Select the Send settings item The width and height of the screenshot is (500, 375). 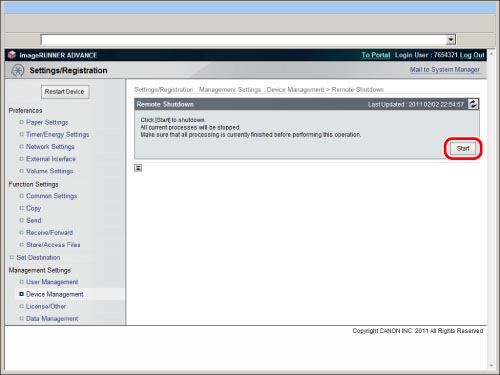pos(34,220)
